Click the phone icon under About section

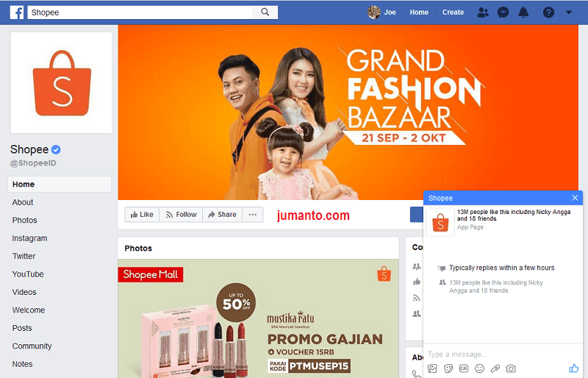(x=416, y=374)
